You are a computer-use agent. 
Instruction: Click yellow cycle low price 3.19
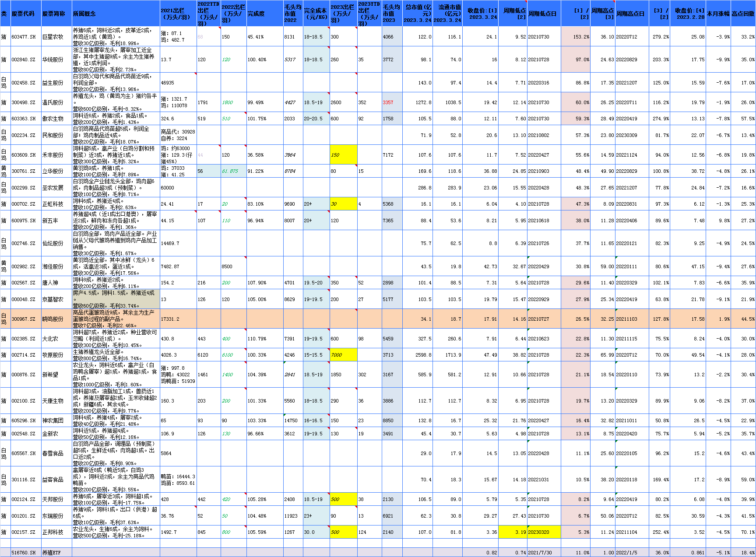513,532
